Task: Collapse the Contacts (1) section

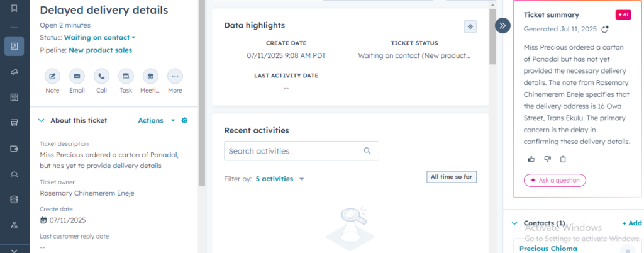Action: [514, 223]
